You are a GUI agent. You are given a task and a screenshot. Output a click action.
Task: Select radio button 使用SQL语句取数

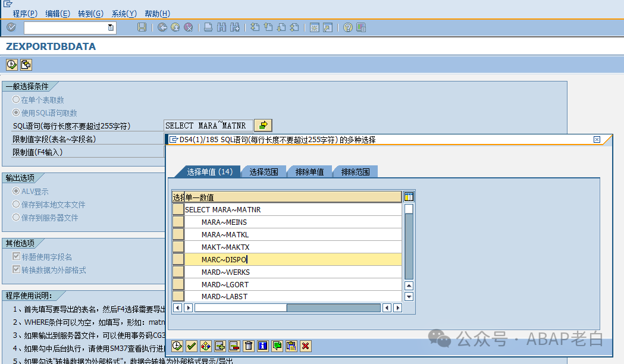click(x=16, y=112)
